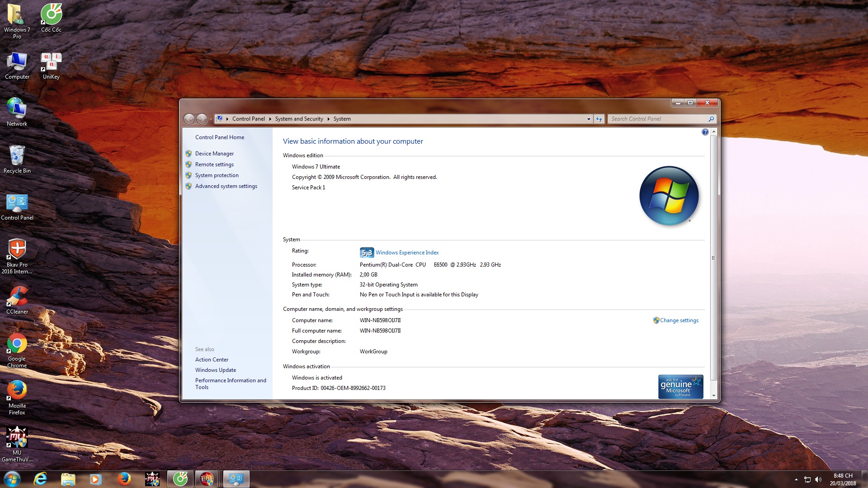Select the Network desktop icon
This screenshot has height=488, width=868.
pyautogui.click(x=17, y=112)
